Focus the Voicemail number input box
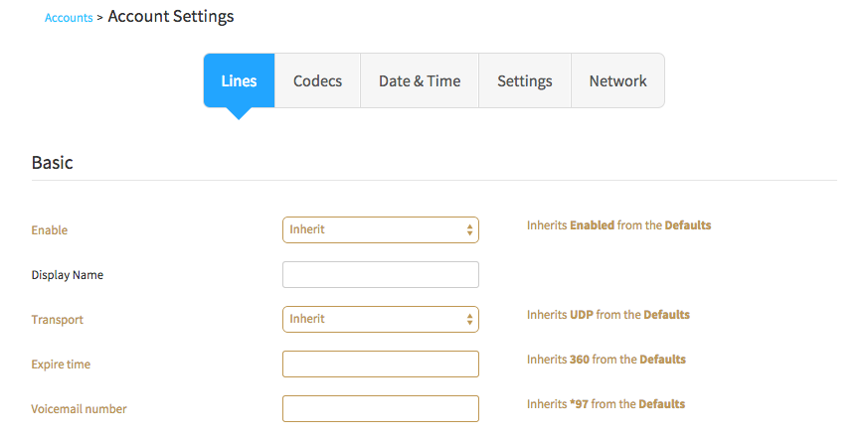Image resolution: width=868 pixels, height=438 pixels. click(x=380, y=408)
